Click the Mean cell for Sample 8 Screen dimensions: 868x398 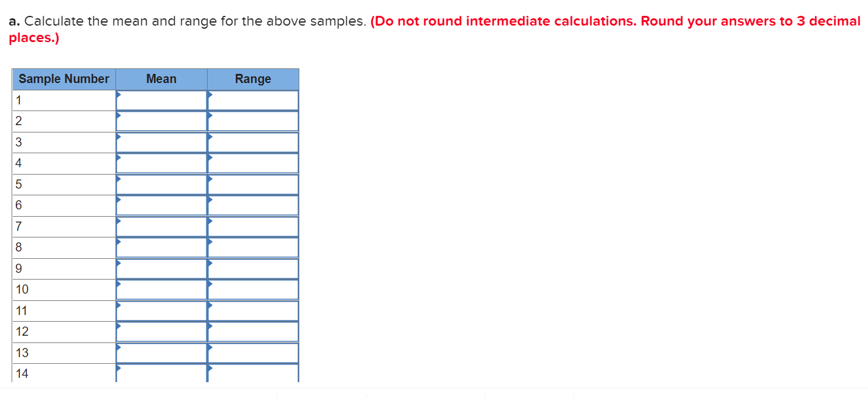pos(161,247)
